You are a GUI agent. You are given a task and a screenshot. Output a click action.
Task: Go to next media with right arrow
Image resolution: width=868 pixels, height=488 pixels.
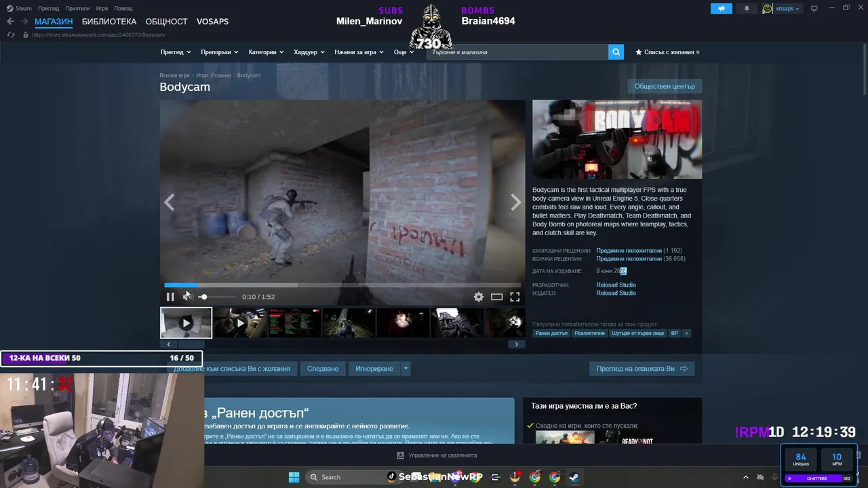[516, 202]
